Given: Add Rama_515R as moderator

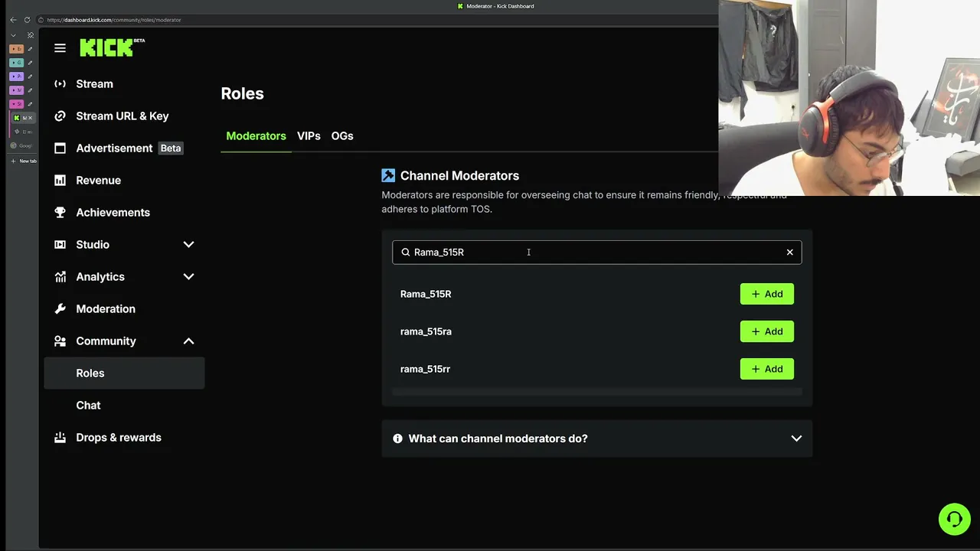Looking at the screenshot, I should click(x=766, y=294).
